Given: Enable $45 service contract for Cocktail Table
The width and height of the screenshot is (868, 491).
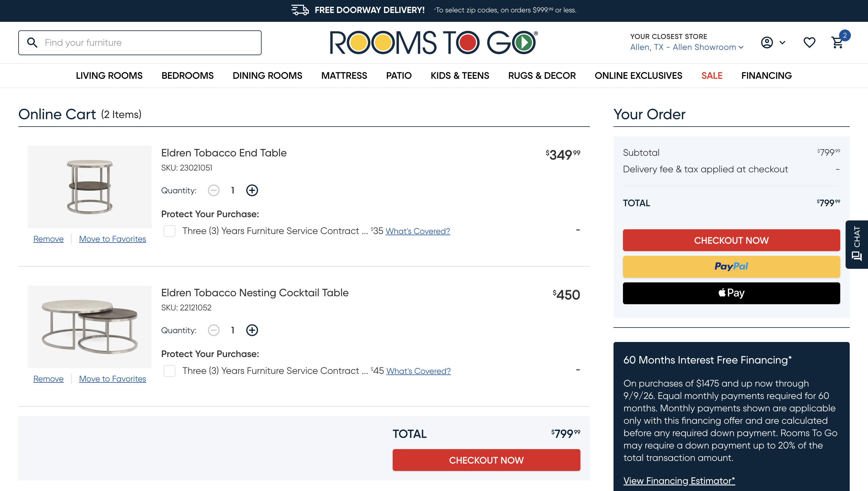Looking at the screenshot, I should (169, 371).
